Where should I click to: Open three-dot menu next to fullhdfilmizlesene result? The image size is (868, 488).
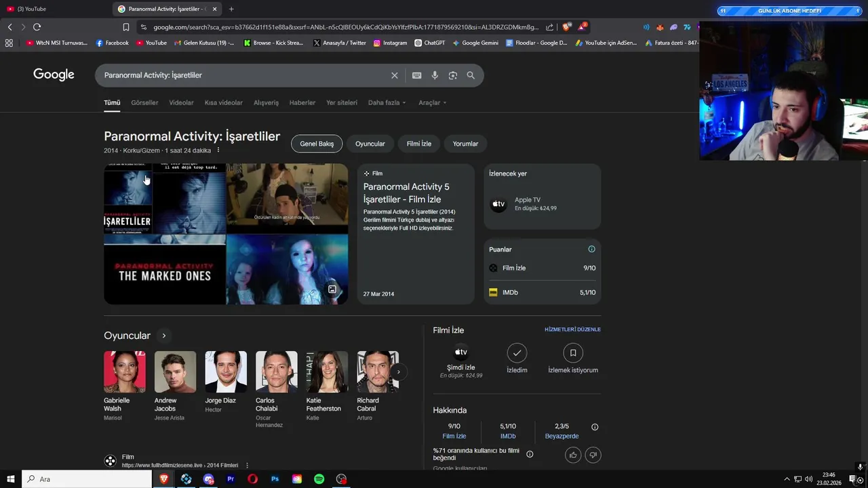coord(247,466)
